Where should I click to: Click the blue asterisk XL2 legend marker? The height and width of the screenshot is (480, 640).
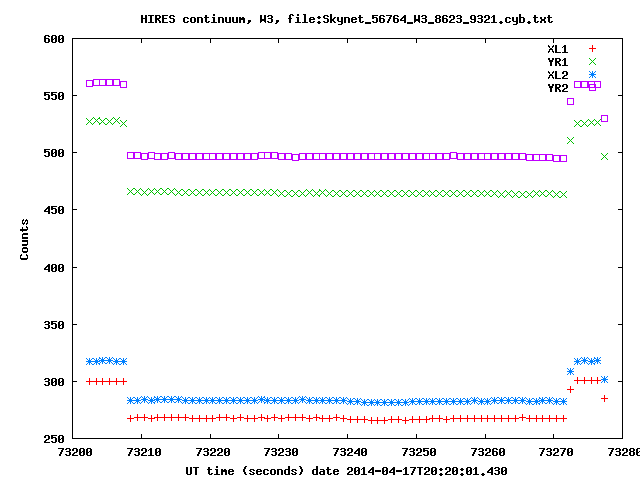tap(592, 75)
